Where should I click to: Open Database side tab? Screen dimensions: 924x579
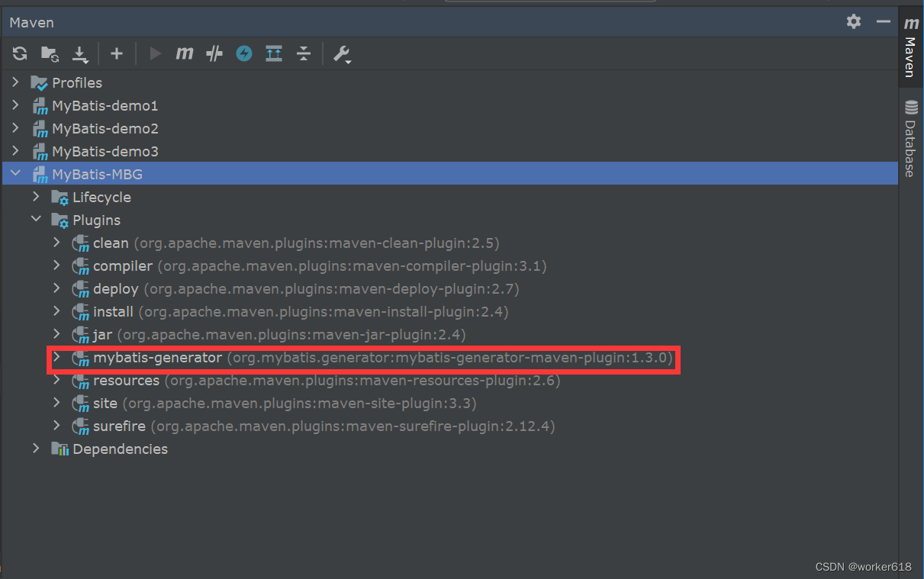[x=910, y=139]
